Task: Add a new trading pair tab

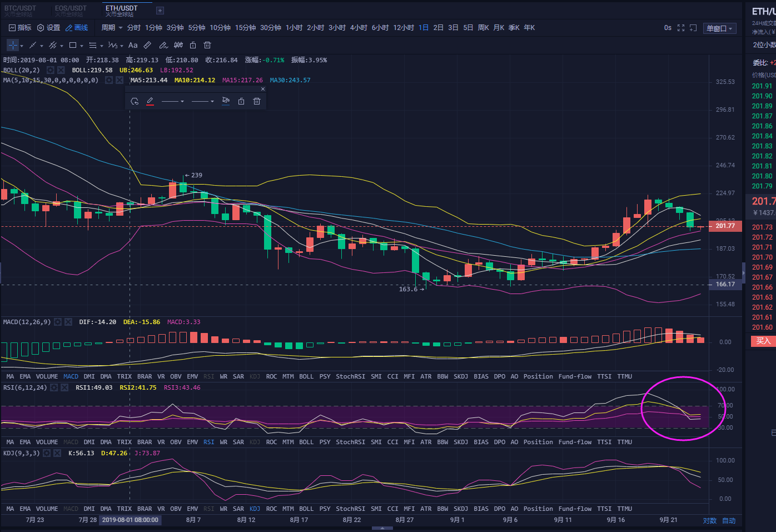Action: click(x=160, y=11)
